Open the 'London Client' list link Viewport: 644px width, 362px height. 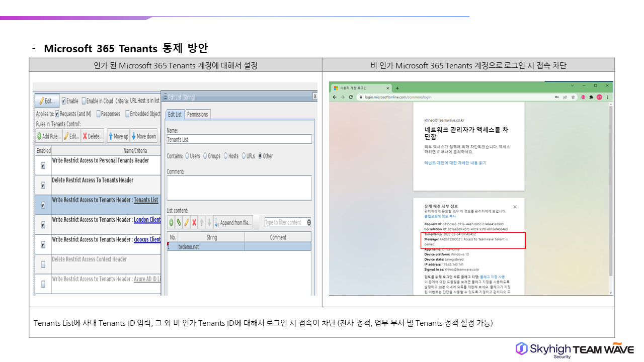[x=147, y=220]
